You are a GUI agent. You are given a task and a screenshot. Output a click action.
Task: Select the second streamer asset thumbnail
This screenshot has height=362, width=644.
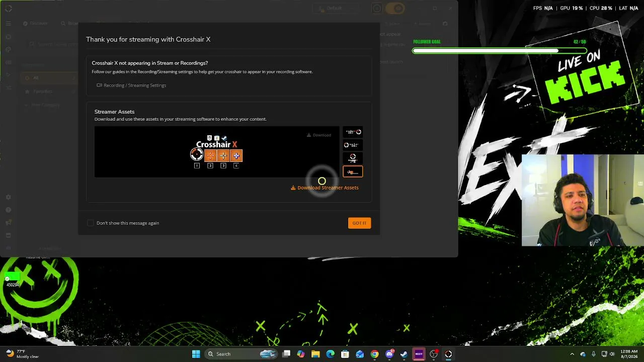click(353, 145)
